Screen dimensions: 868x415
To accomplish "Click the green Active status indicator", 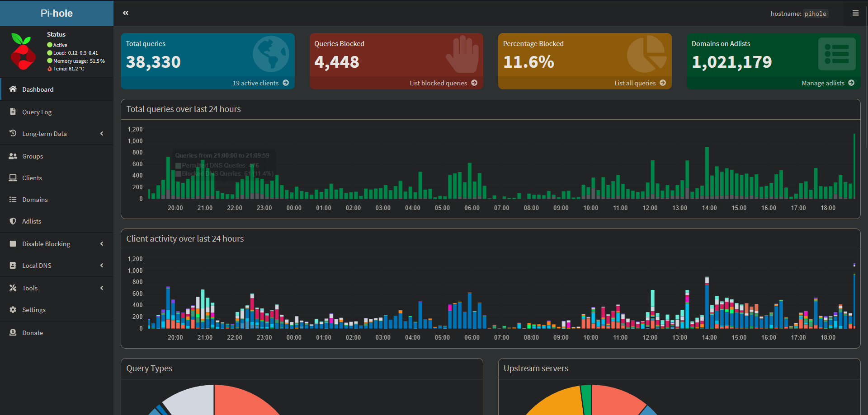I will pyautogui.click(x=50, y=45).
